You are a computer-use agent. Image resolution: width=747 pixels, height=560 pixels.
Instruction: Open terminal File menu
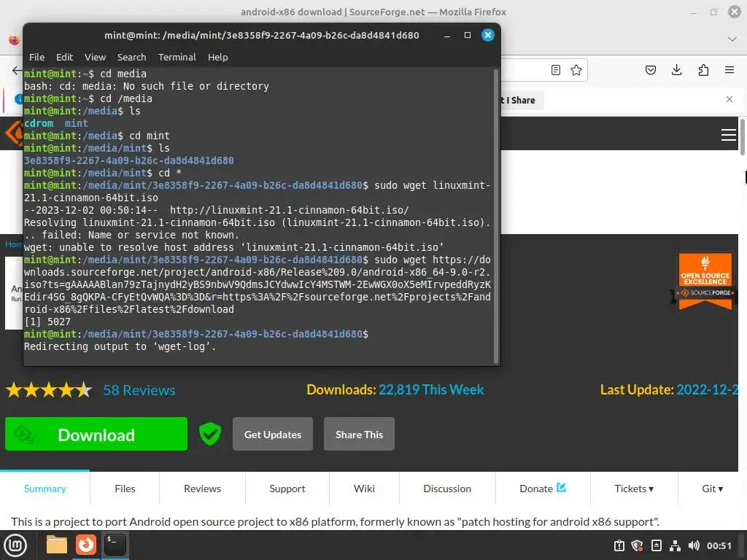(x=36, y=57)
